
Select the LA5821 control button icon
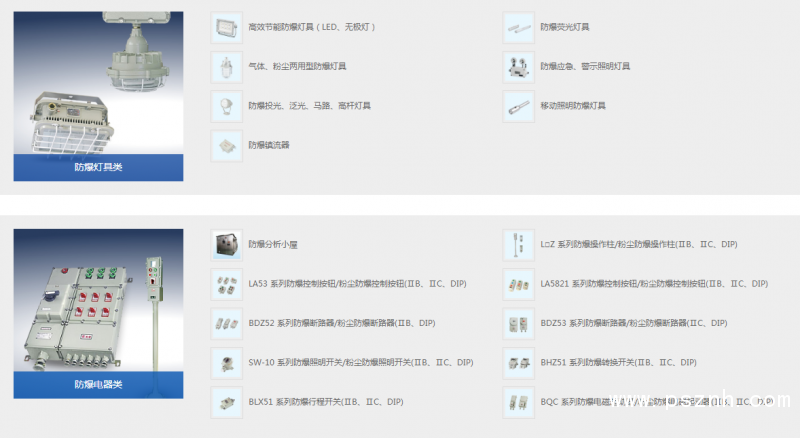(518, 284)
